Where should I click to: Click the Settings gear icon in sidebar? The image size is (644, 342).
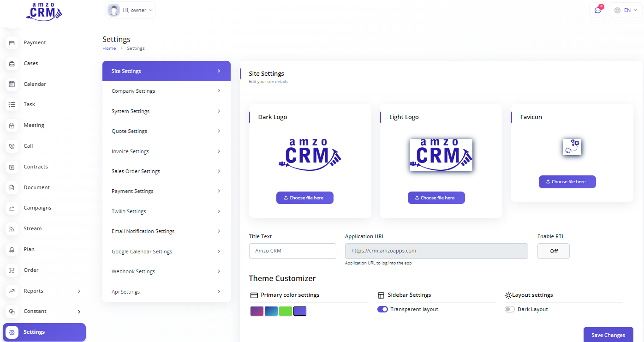12,332
